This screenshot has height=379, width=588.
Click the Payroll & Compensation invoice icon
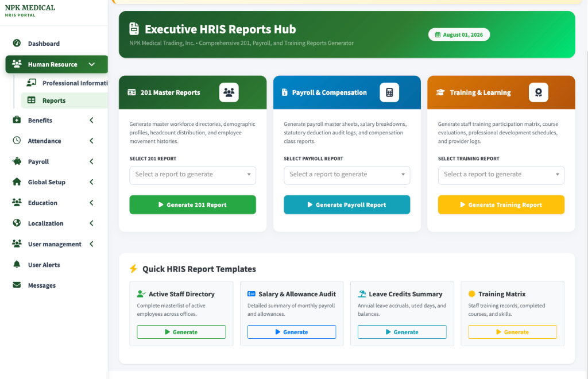click(x=285, y=92)
